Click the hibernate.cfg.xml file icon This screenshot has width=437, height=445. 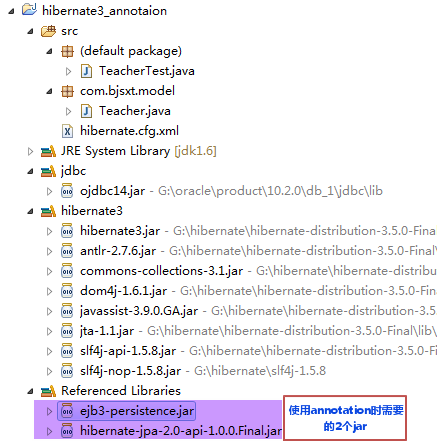tap(67, 131)
